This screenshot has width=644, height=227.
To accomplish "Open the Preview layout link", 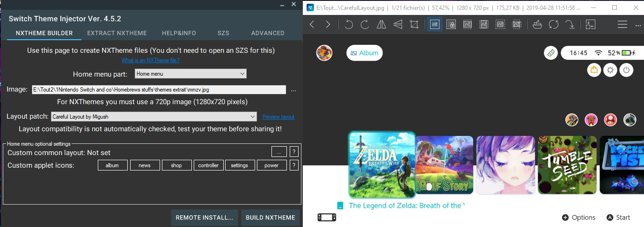I will click(278, 117).
